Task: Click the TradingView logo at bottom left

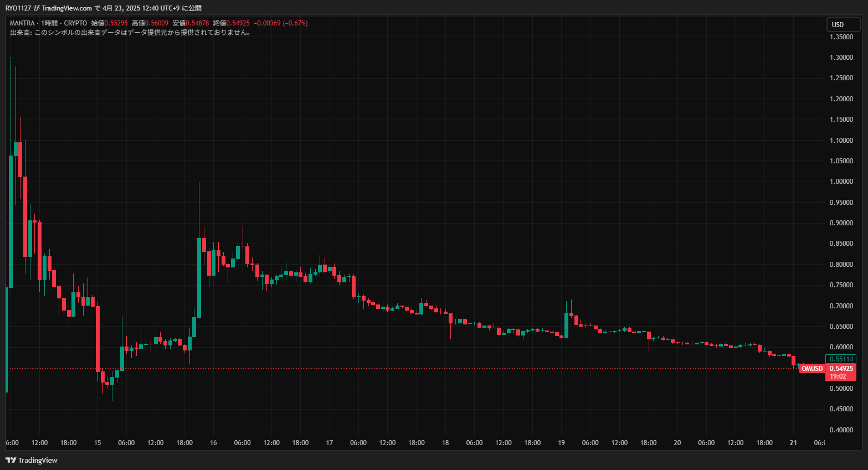Action: coord(32,460)
